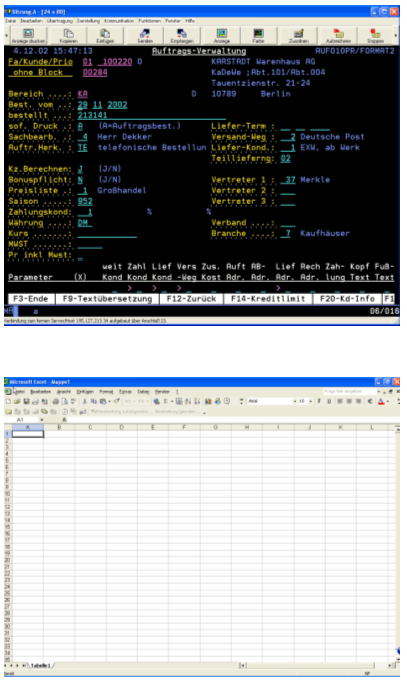Click the Einfügen icon in terminal toolbar
Viewport: 407px width, 684px height.
[105, 35]
